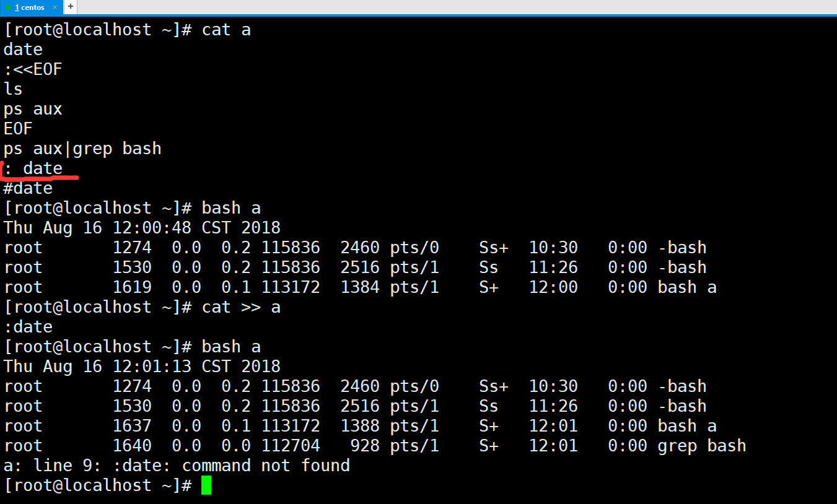Click the green terminal cursor block

pos(206,485)
